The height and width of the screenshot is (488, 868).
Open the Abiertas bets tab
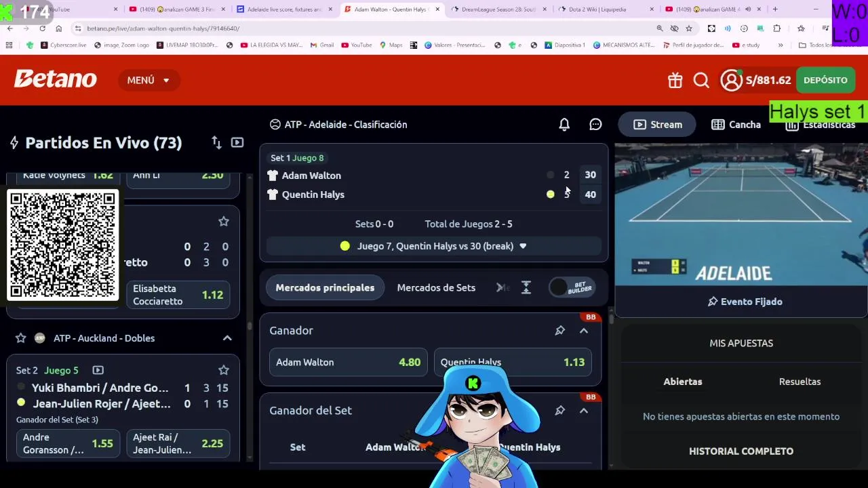pyautogui.click(x=682, y=382)
